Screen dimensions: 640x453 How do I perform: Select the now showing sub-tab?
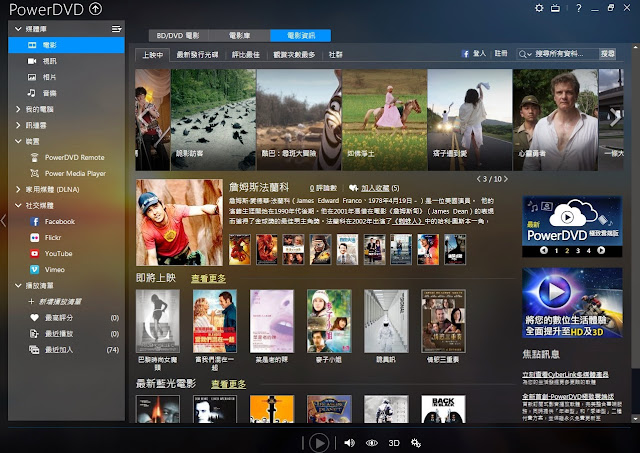[153, 55]
